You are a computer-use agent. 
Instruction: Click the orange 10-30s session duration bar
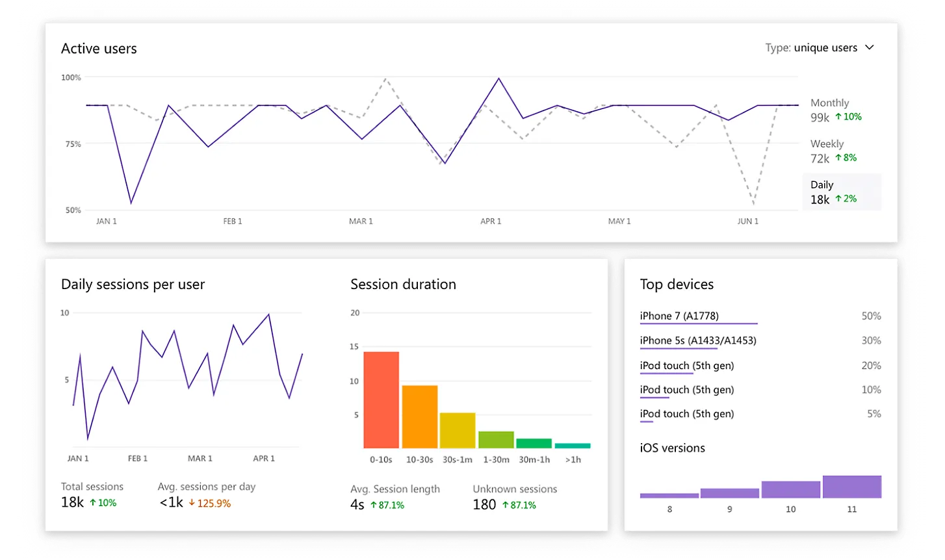click(x=419, y=416)
